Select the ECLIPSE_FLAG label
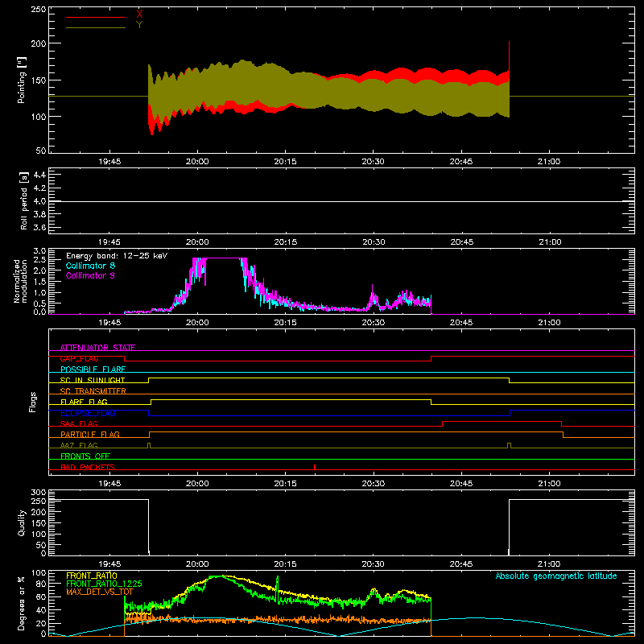Image resolution: width=644 pixels, height=644 pixels. 88,413
